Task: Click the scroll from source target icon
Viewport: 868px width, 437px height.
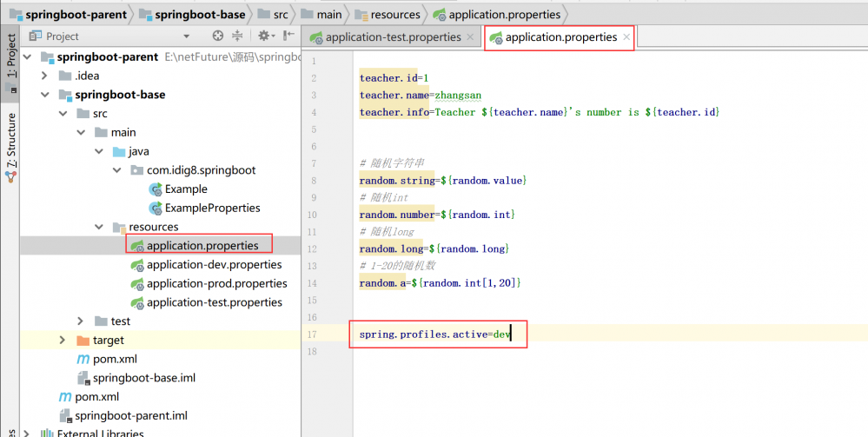Action: pyautogui.click(x=218, y=36)
